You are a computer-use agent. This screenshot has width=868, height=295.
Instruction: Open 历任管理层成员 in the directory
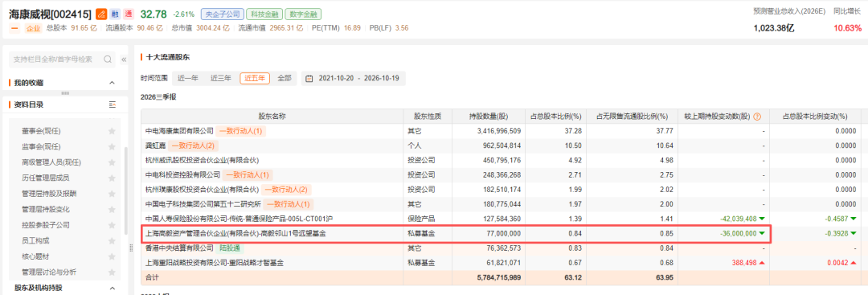[x=45, y=178]
